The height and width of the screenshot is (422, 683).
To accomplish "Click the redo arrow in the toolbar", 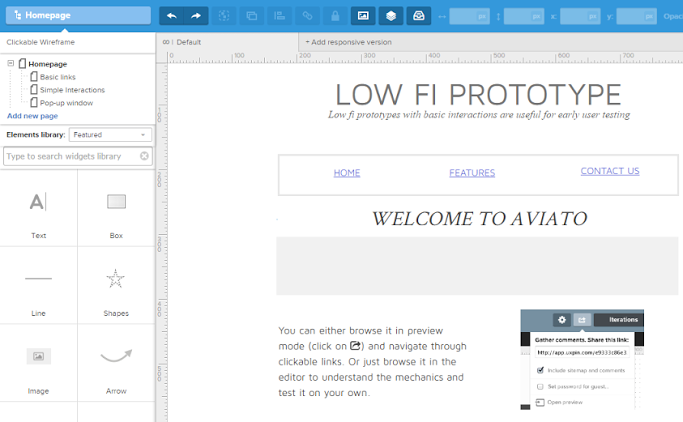I will [x=197, y=16].
